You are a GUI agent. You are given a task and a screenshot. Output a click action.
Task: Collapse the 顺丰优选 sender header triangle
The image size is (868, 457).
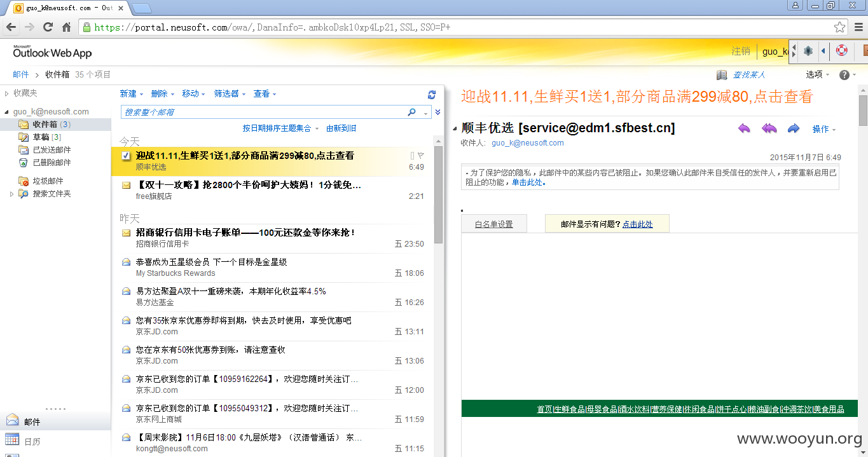click(455, 128)
